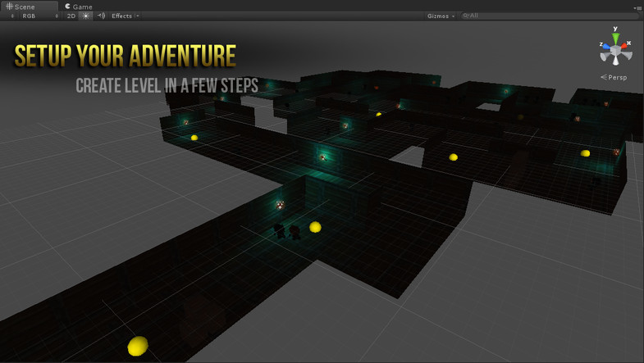Screen dimensions: 644x363
Task: Open the RGB render mode dropdown
Action: point(40,16)
